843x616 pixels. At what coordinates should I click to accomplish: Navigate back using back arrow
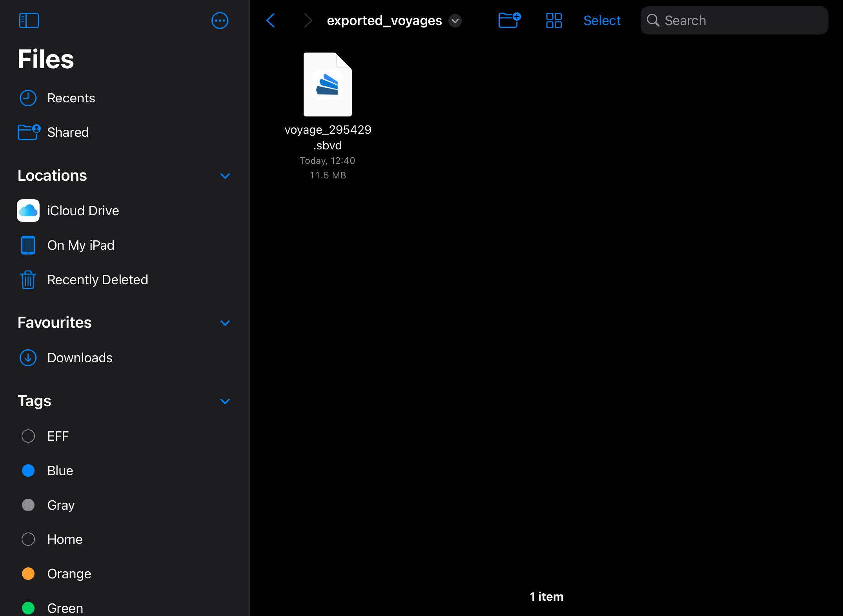(271, 20)
